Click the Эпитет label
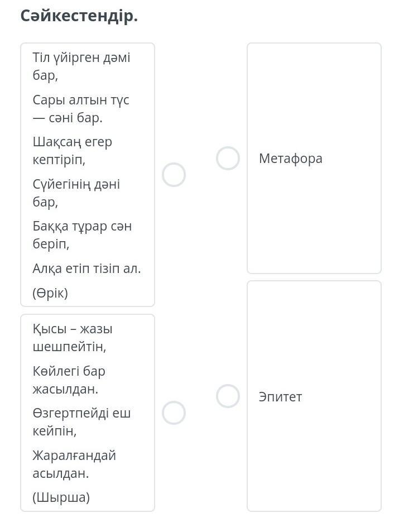This screenshot has height=532, width=394. click(x=280, y=397)
